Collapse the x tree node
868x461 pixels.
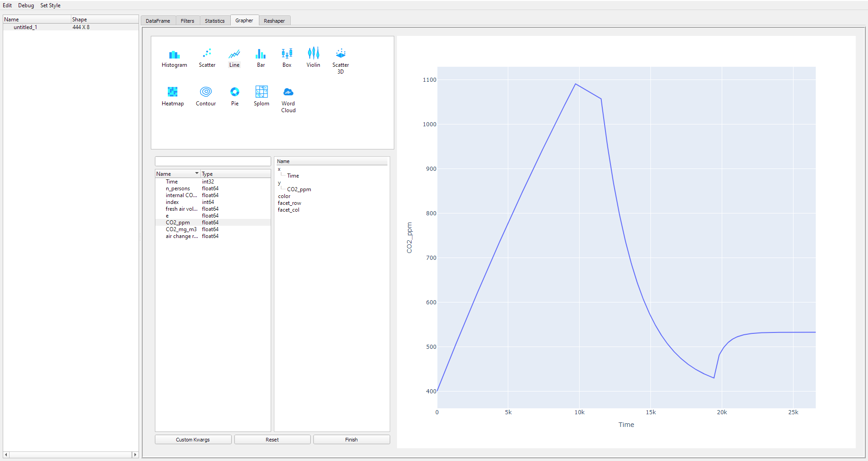coord(279,169)
